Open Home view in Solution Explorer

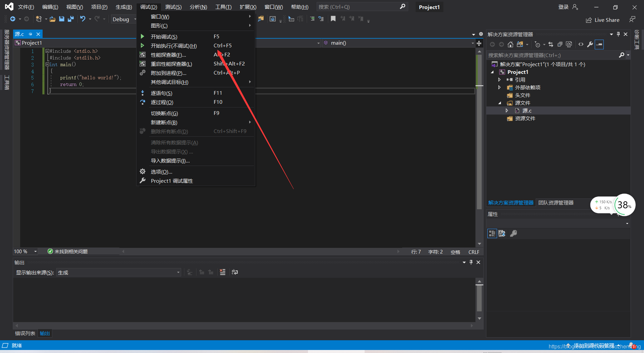(x=511, y=44)
